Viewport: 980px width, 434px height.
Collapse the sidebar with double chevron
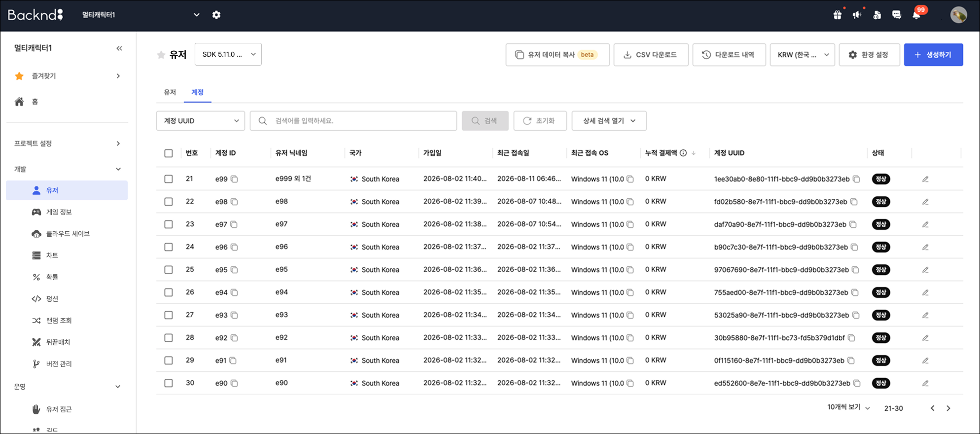tap(119, 48)
